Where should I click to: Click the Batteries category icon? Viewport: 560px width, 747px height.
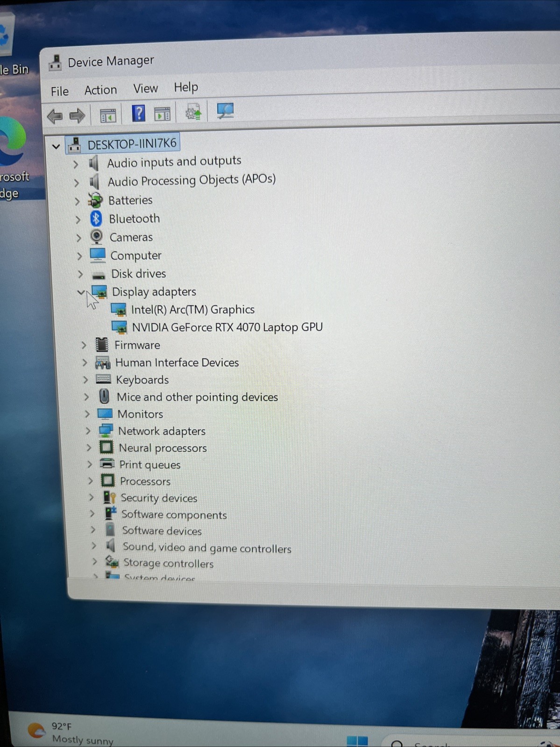(95, 200)
